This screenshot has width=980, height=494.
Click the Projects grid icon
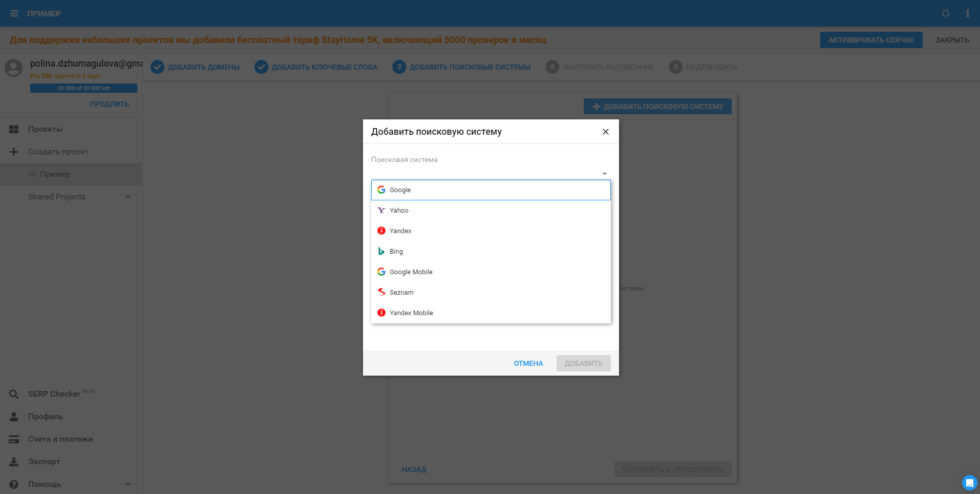[x=14, y=129]
